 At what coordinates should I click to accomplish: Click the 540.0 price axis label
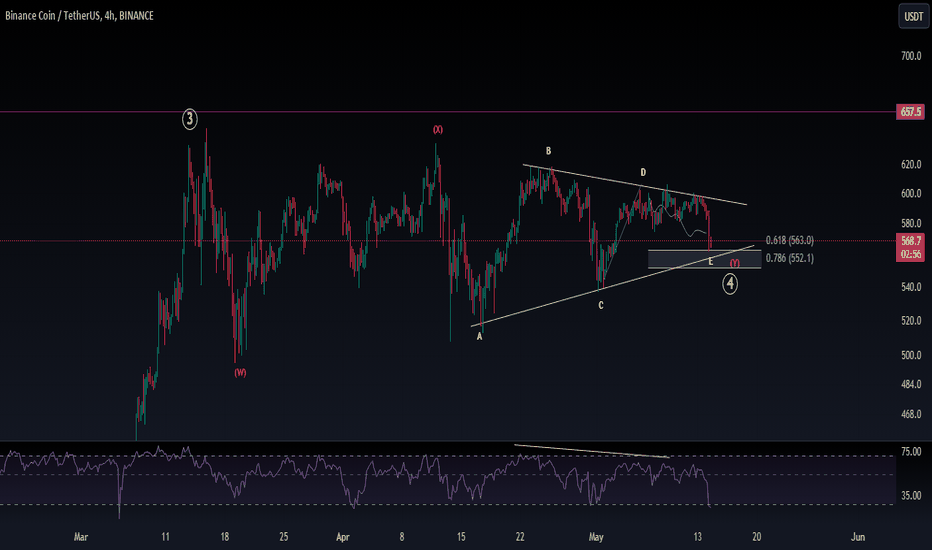pyautogui.click(x=911, y=287)
